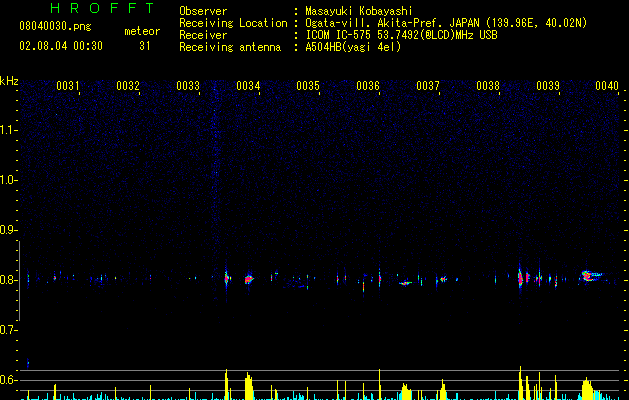Viewport: 629px width, 400px height.
Task: Click the A504HB(yagi 4el) antenna text
Action: point(353,47)
